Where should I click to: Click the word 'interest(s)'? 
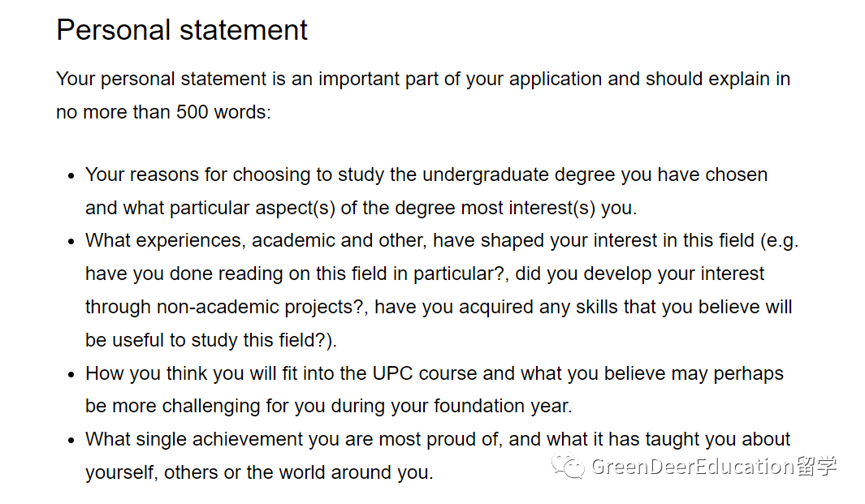click(x=551, y=208)
